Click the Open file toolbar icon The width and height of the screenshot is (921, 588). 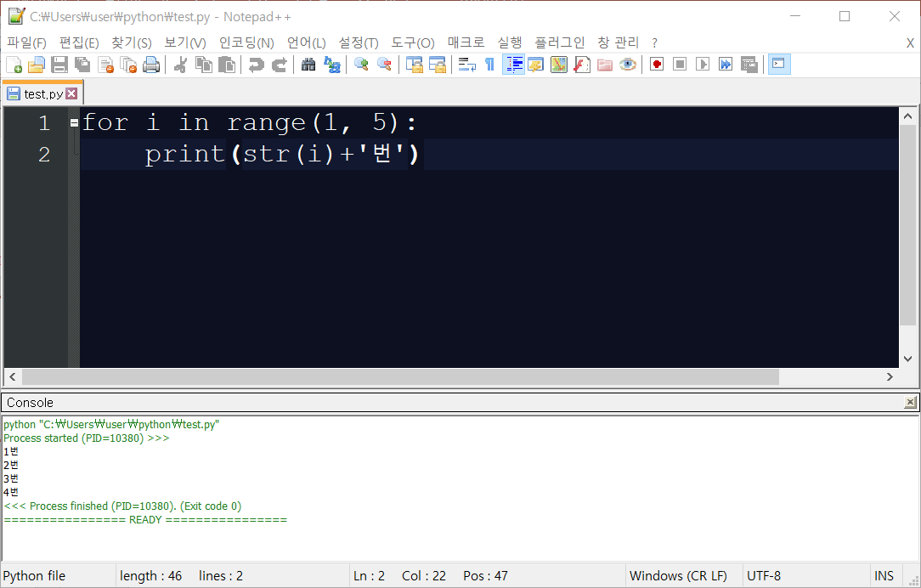pyautogui.click(x=37, y=65)
